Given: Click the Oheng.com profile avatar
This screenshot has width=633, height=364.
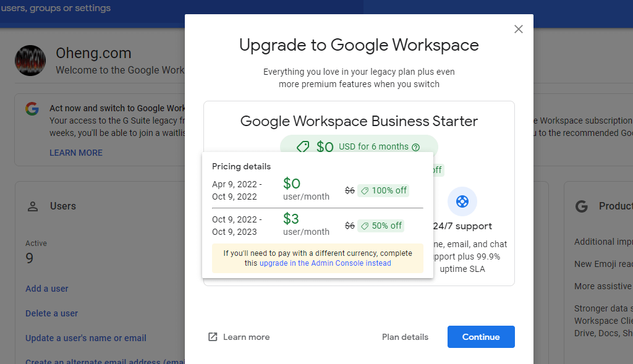Looking at the screenshot, I should click(x=30, y=61).
